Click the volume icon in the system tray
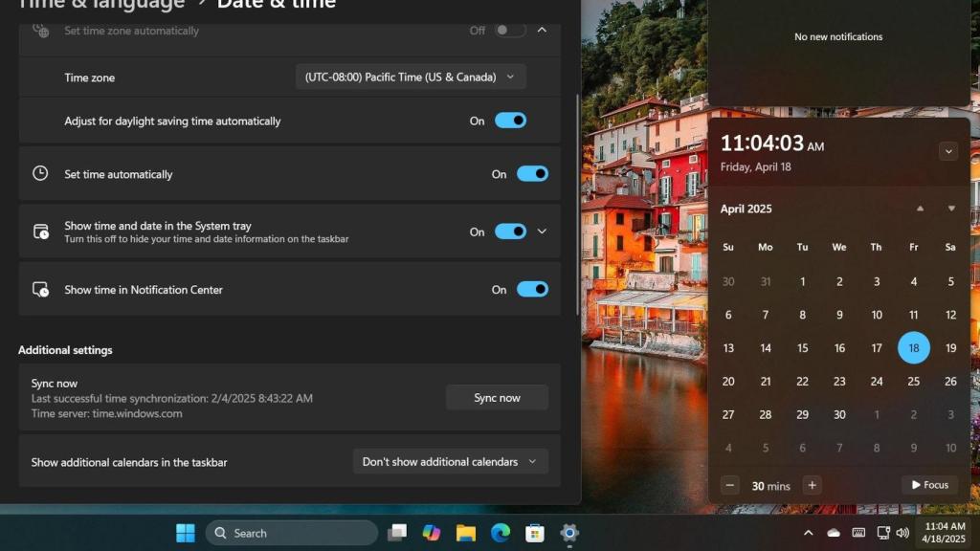This screenshot has height=551, width=980. tap(902, 532)
